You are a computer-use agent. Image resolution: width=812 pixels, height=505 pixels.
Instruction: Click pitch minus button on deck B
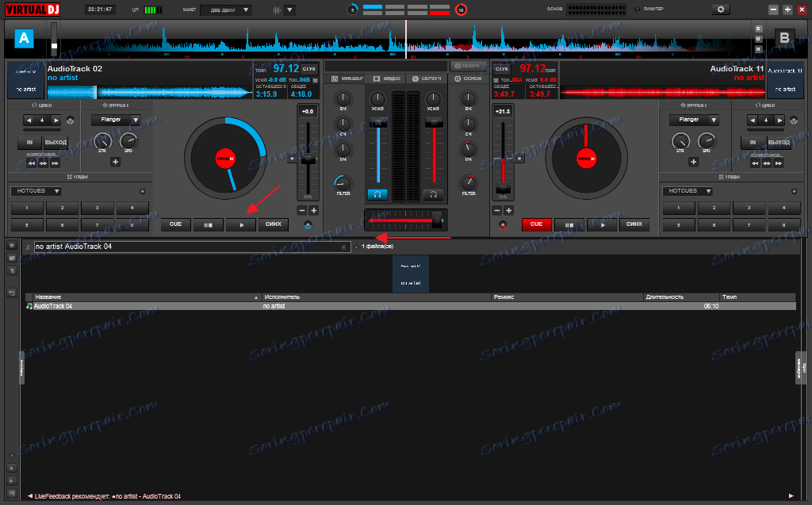click(497, 211)
